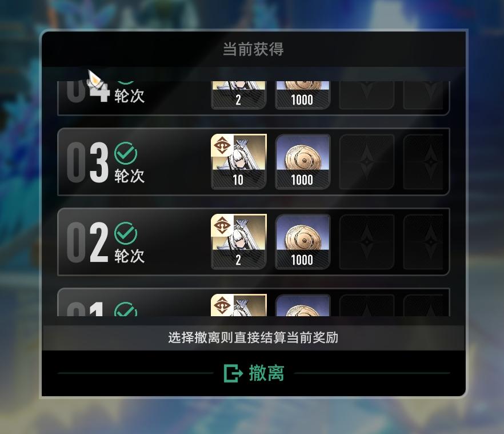Select round 02 character reward showing 2
This screenshot has width=504, height=434.
(238, 242)
